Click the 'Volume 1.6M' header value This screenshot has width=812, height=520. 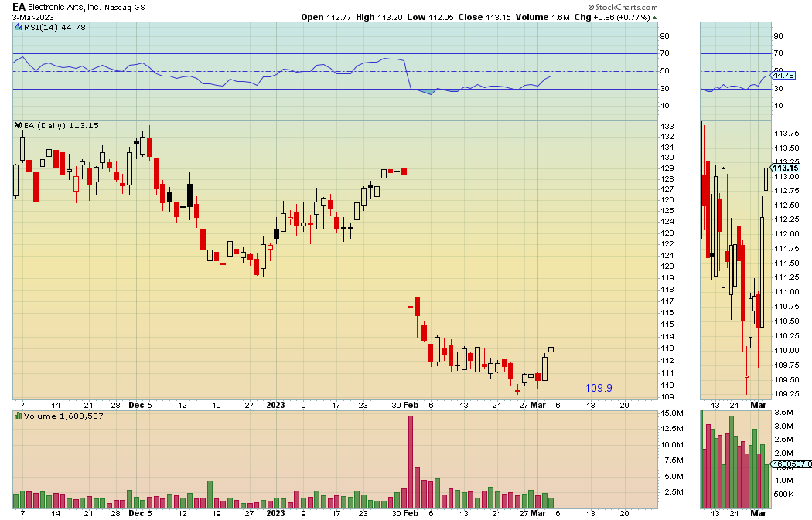coord(542,17)
